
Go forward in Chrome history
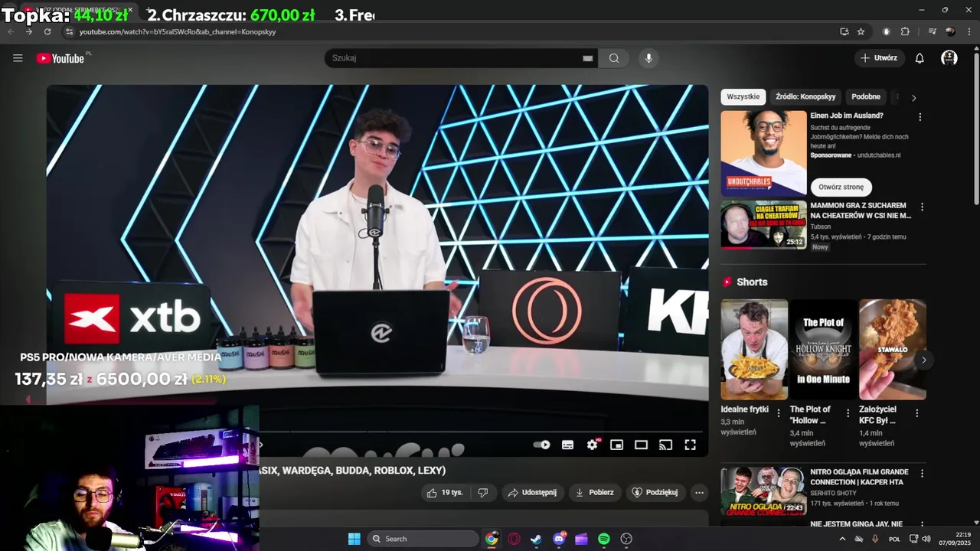coord(29,31)
